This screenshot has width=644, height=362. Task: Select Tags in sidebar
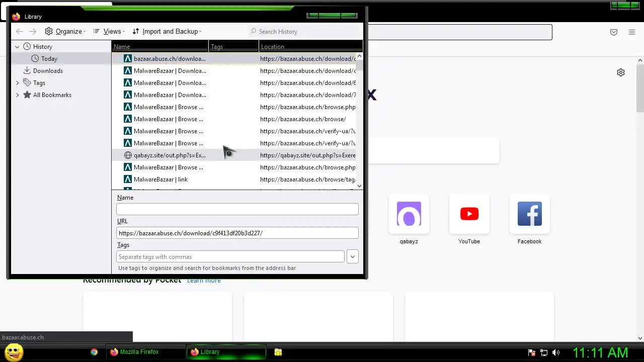pos(39,83)
